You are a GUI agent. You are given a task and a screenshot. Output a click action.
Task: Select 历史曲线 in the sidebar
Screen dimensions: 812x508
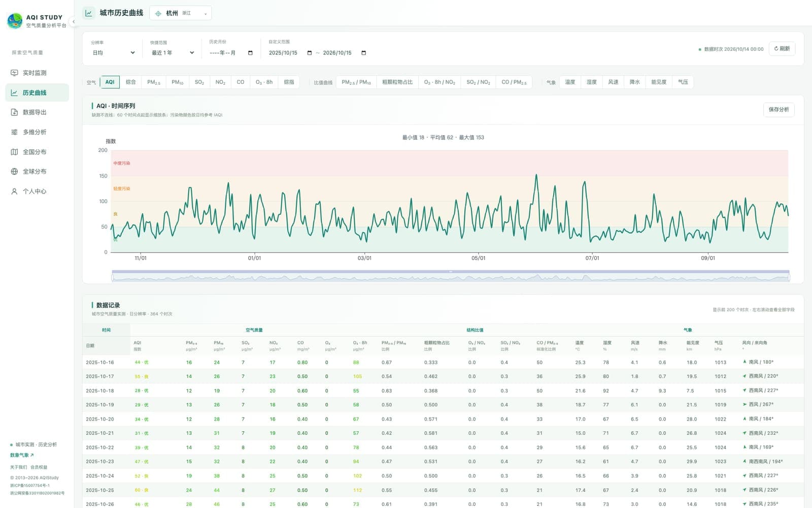37,93
